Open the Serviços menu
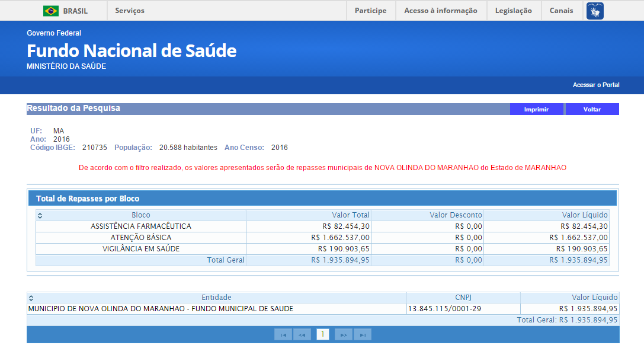Viewport: 644px width, 345px height. (130, 11)
